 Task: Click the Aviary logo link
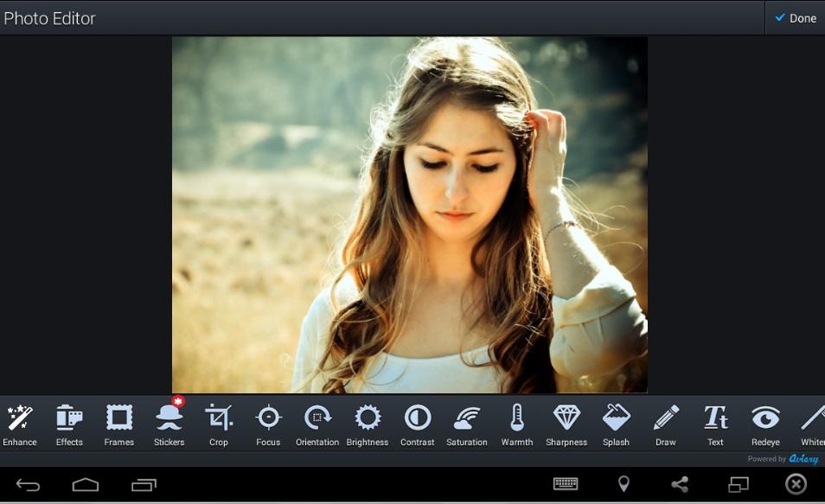pos(803,459)
